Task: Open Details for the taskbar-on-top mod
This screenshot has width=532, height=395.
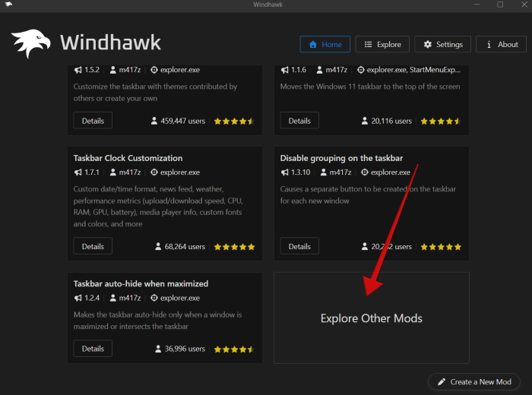Action: tap(299, 121)
